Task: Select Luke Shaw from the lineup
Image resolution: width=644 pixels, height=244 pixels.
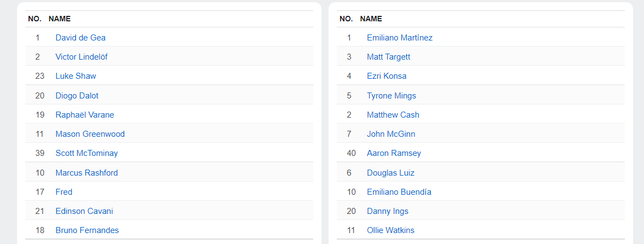Action: point(76,76)
